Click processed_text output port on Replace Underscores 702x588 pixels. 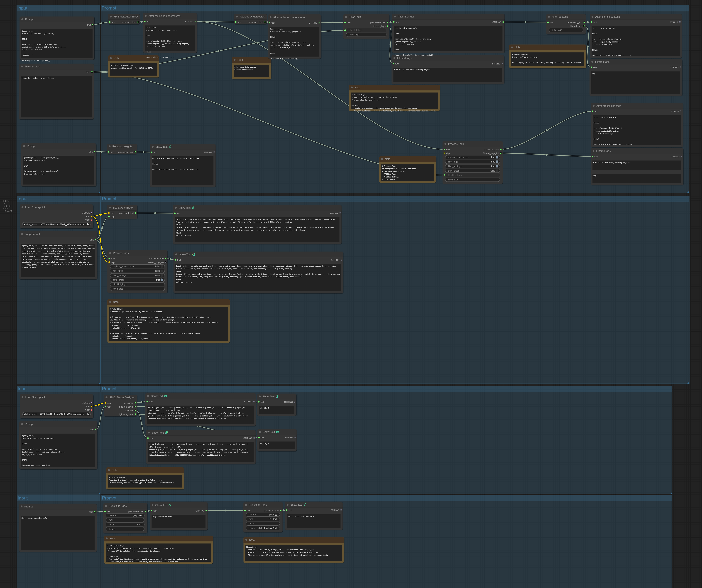pyautogui.click(x=265, y=22)
